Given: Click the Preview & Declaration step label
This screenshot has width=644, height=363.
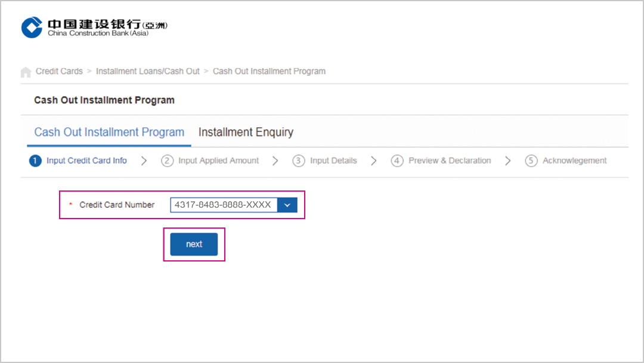Looking at the screenshot, I should (x=450, y=161).
